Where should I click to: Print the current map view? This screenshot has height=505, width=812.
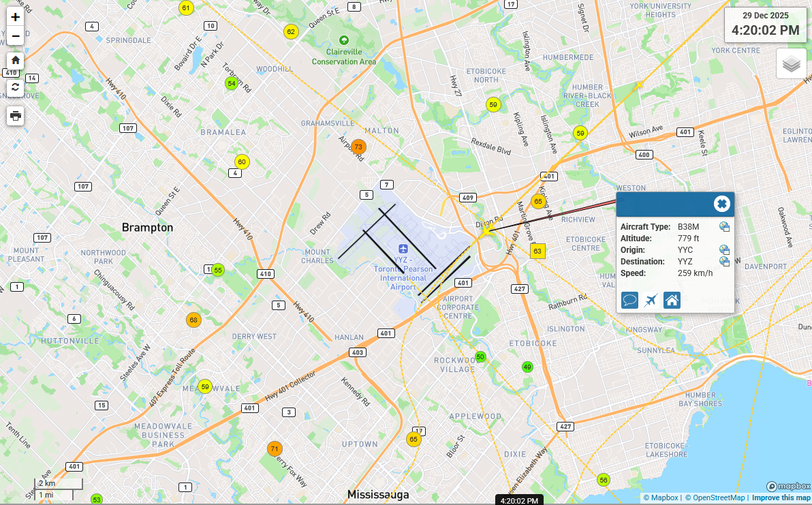(16, 116)
